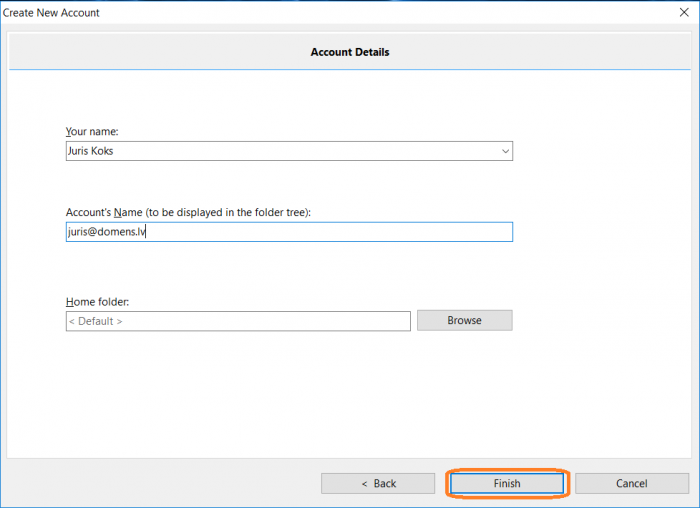The width and height of the screenshot is (700, 508).
Task: Place cursor on the 'Juris Koks' text
Action: 91,151
